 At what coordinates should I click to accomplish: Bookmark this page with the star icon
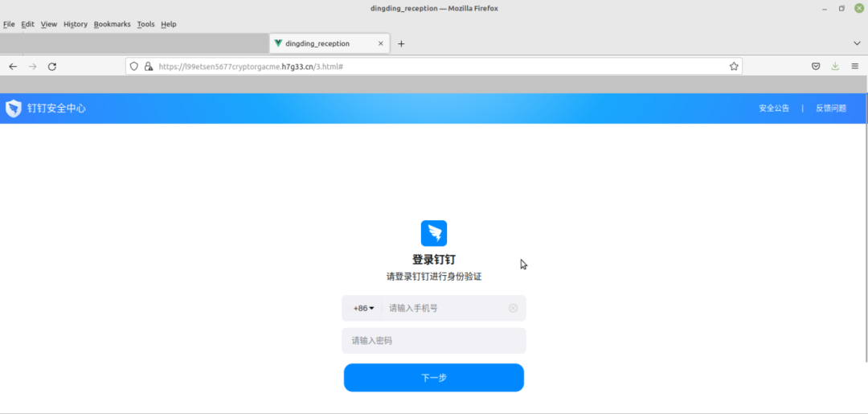(734, 67)
